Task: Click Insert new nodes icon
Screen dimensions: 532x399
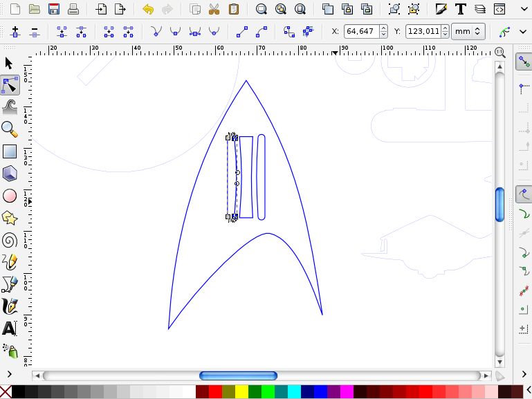Action: tap(15, 32)
